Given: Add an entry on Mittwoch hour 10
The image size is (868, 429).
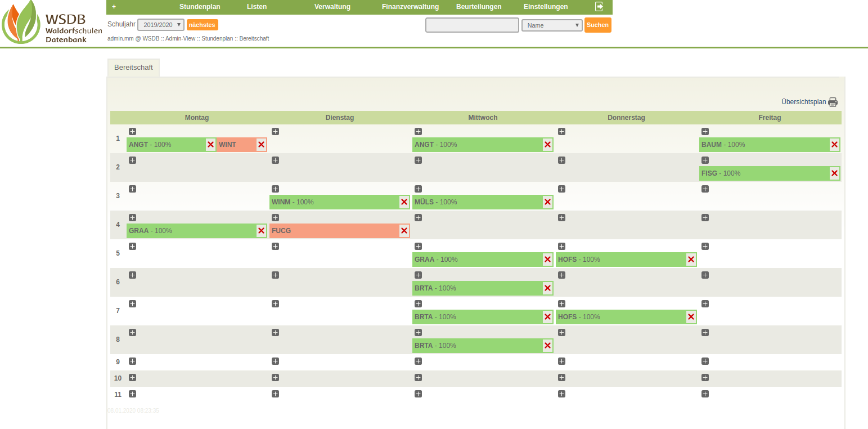Looking at the screenshot, I should pos(418,377).
